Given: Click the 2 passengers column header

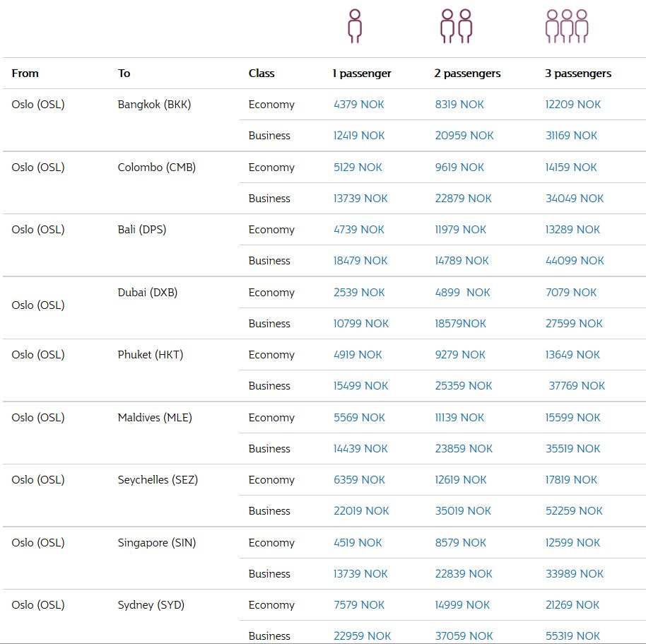Looking at the screenshot, I should 467,74.
